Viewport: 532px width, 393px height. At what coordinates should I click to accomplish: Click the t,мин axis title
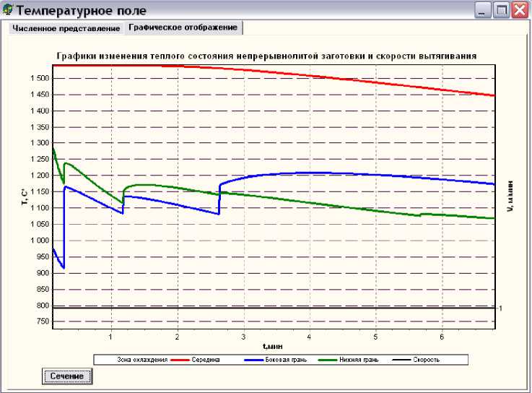[272, 347]
